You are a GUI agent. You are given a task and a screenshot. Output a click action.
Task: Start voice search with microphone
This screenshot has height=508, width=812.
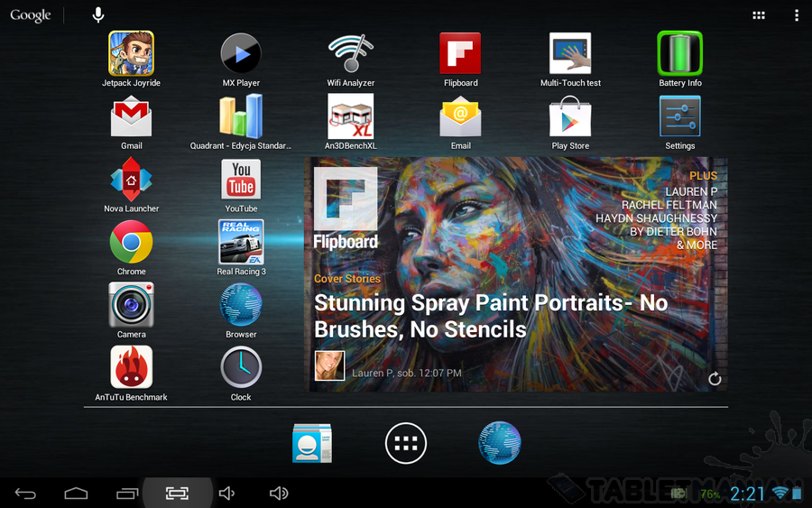click(x=97, y=15)
